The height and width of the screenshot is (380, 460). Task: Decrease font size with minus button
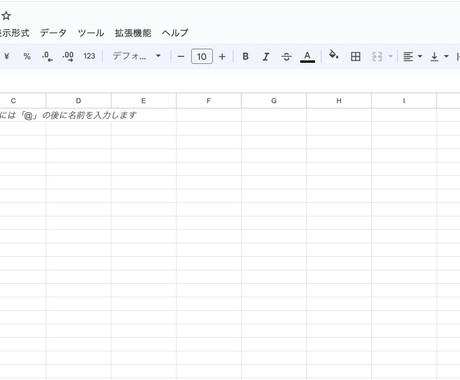[x=181, y=57]
